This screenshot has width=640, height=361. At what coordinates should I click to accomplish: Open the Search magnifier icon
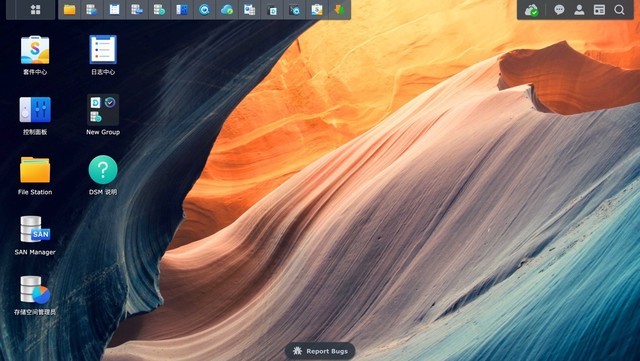tap(619, 10)
